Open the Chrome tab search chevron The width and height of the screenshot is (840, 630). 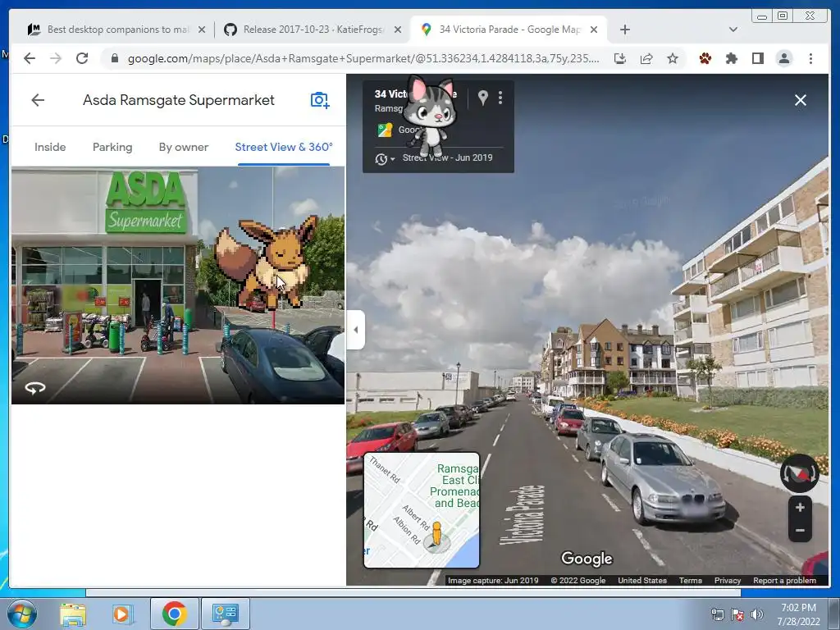click(x=733, y=30)
